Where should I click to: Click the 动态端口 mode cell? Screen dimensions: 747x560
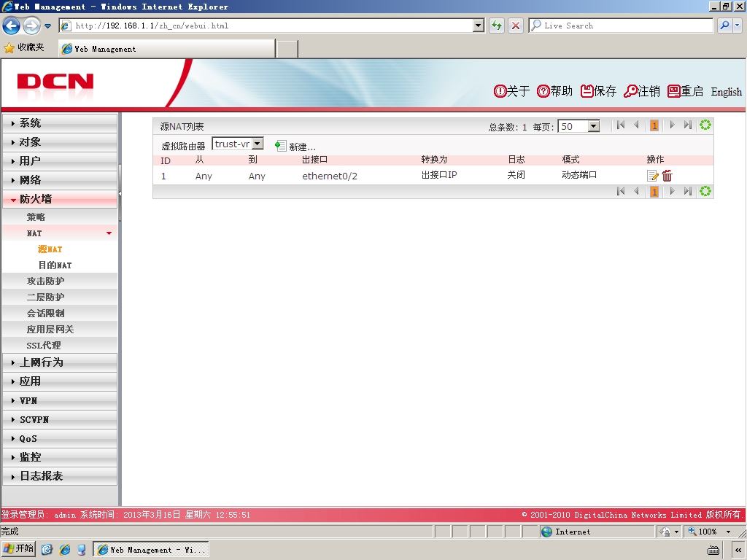(x=579, y=175)
